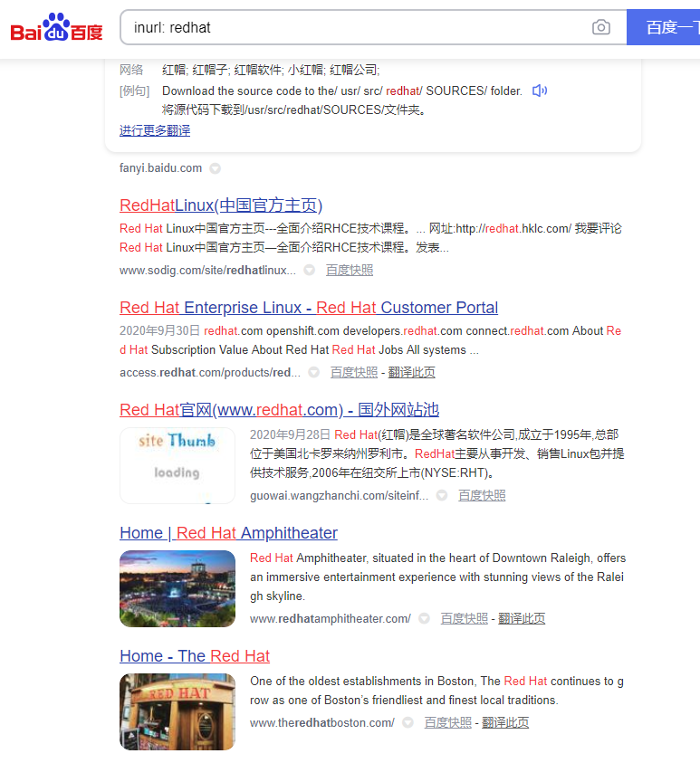Click the Red Hat Amphitheater skyline thumbnail
Screen dimensions: 700x763
[x=177, y=588]
